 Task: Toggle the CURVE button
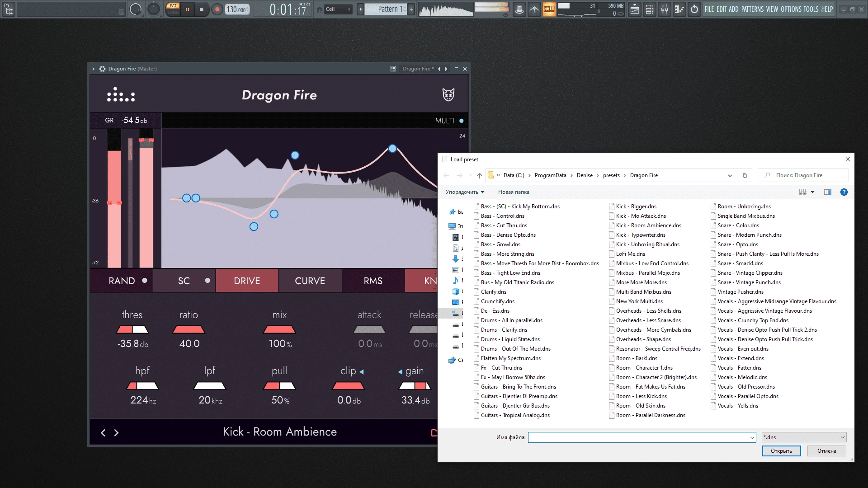310,281
